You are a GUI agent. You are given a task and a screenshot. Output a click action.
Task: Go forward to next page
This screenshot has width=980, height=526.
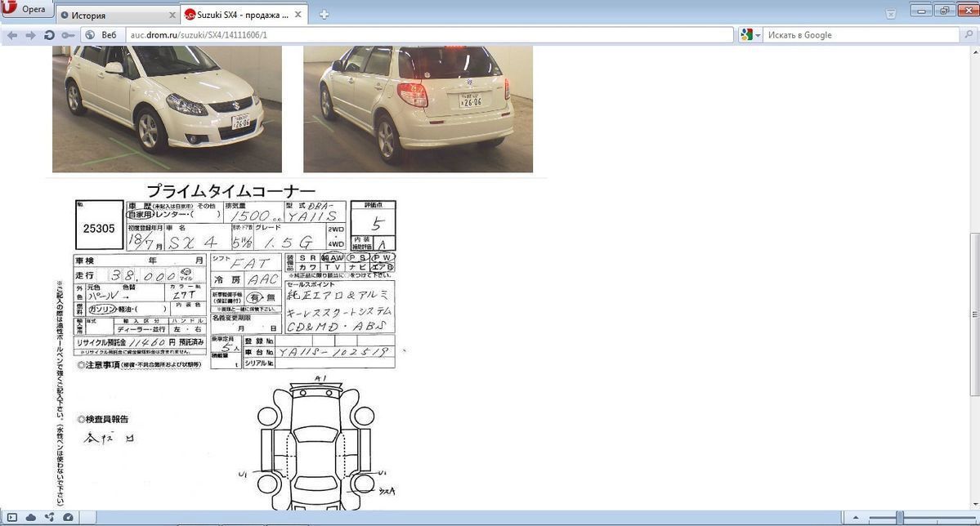[30, 35]
